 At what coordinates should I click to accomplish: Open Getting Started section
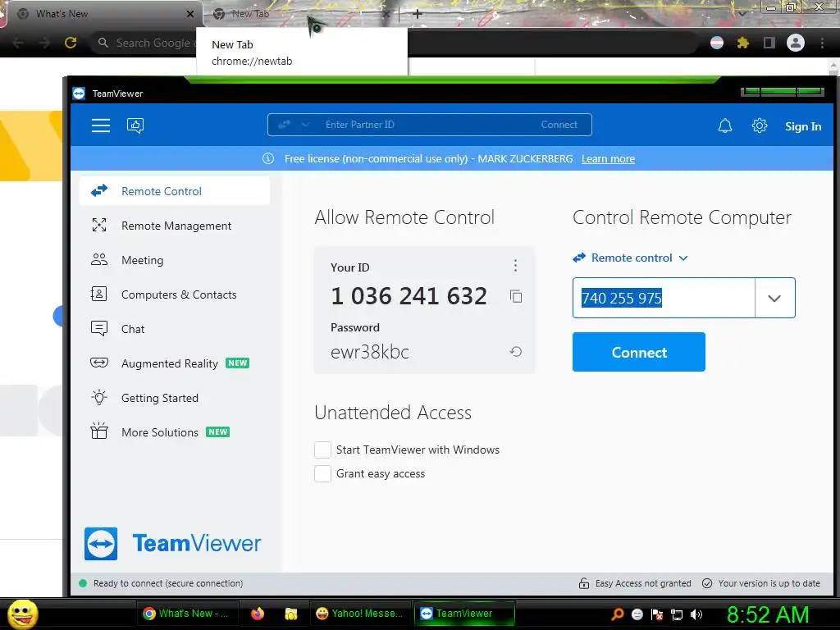pos(175,398)
